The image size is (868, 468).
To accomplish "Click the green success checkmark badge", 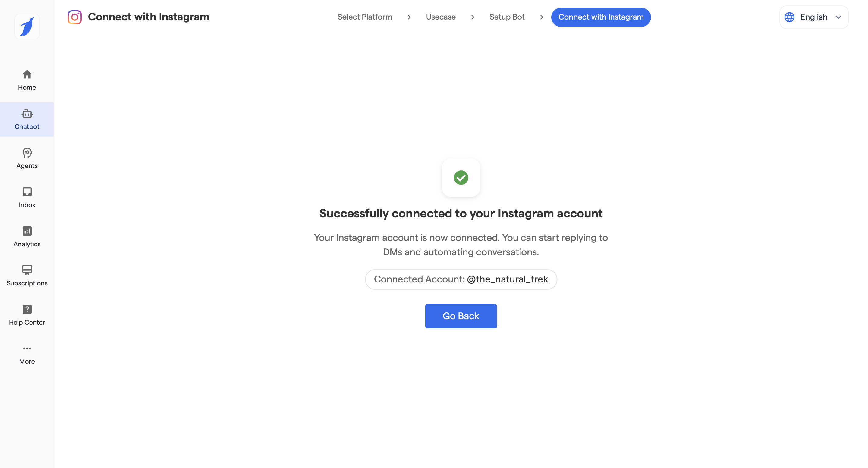I will (461, 177).
